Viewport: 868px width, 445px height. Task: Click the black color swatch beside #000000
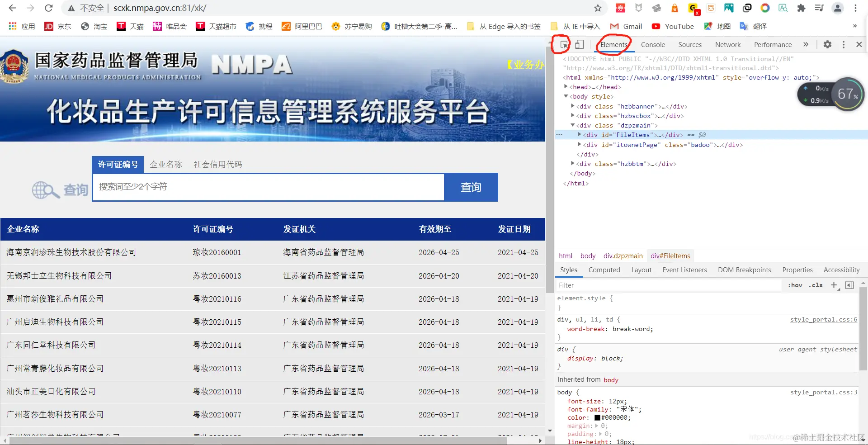pos(598,417)
